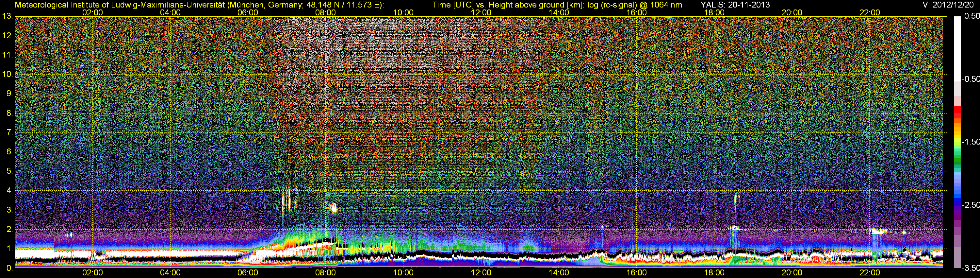Click 14:00 on the upper time axis
This screenshot has height=278, width=980.
[x=559, y=12]
